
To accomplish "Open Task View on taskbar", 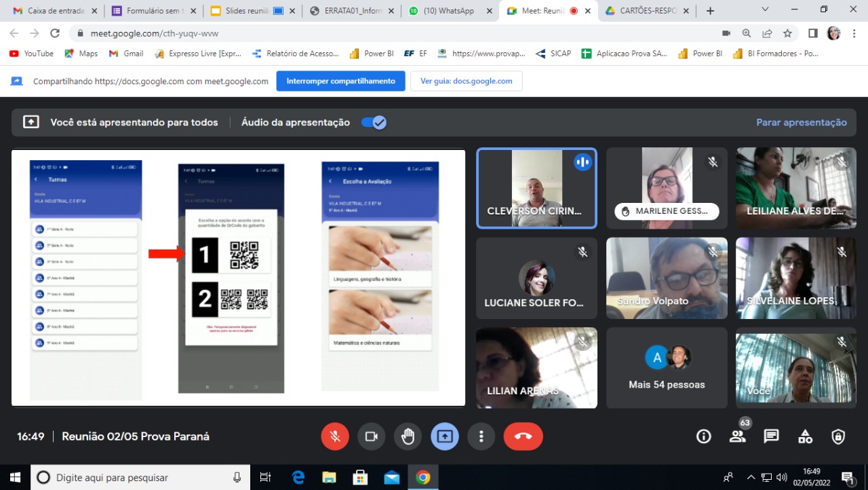I will tap(265, 477).
